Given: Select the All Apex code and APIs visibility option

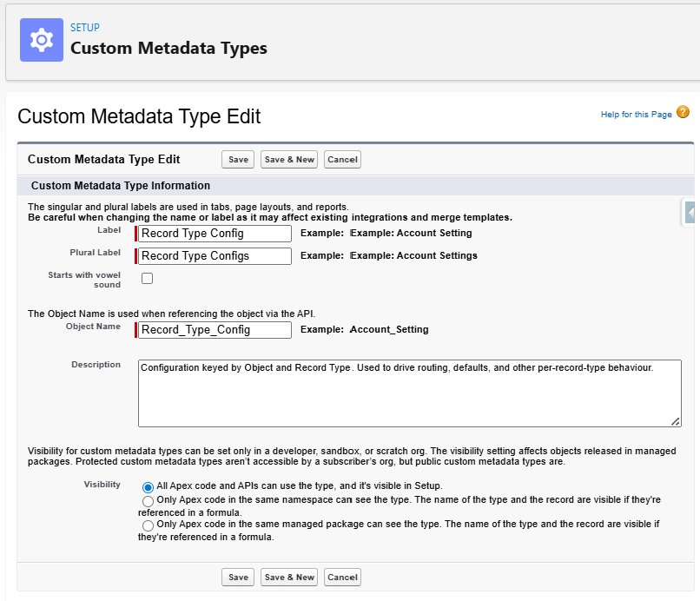Looking at the screenshot, I should [148, 487].
